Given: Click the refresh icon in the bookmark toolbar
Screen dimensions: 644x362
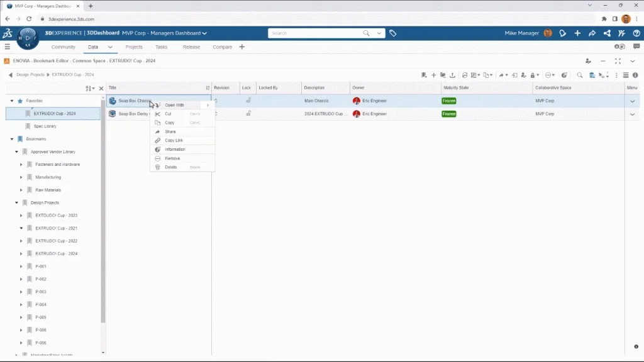Looking at the screenshot, I should tap(465, 75).
